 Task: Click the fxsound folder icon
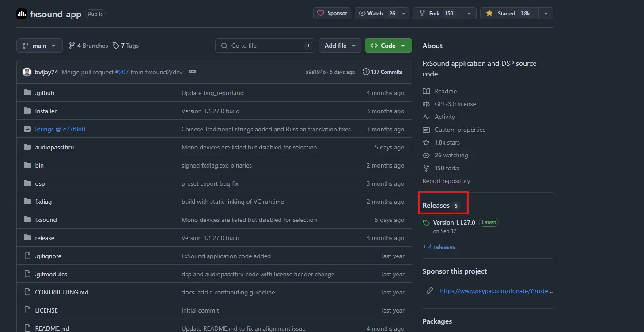[x=27, y=220]
